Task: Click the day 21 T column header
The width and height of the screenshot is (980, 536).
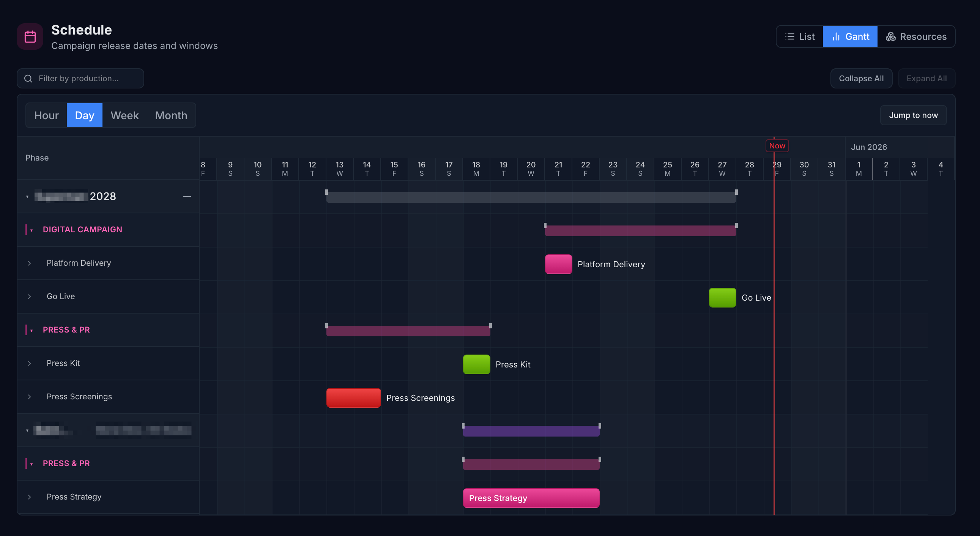Action: [x=558, y=169]
